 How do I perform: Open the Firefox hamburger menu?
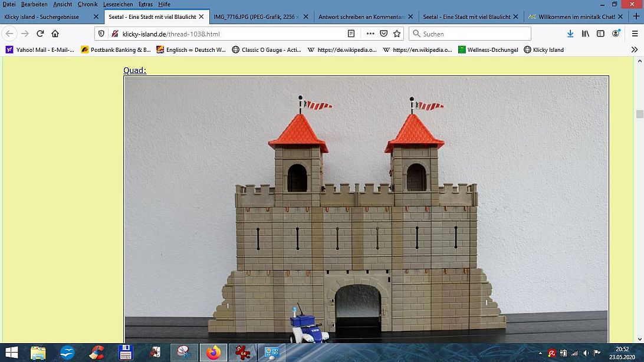(x=635, y=34)
